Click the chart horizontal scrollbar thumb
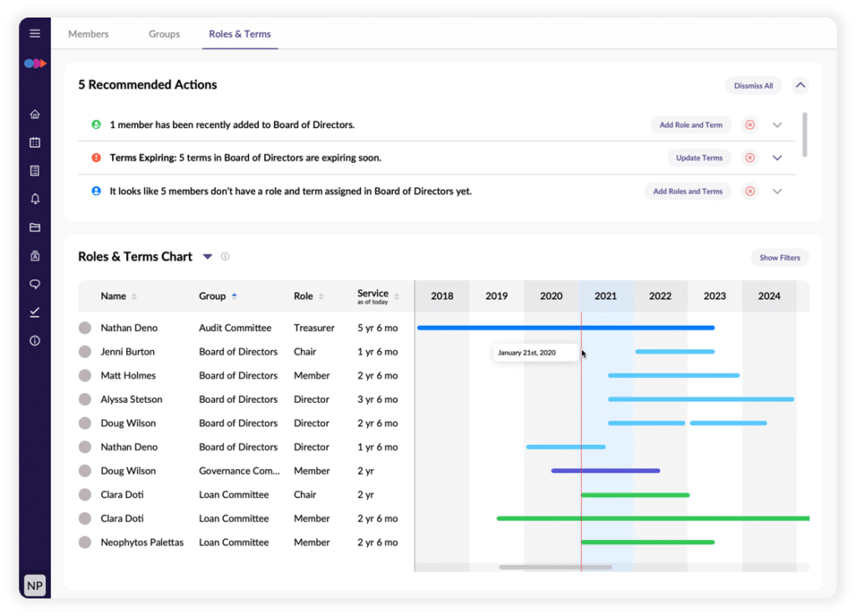Image resolution: width=856 pixels, height=616 pixels. (555, 568)
